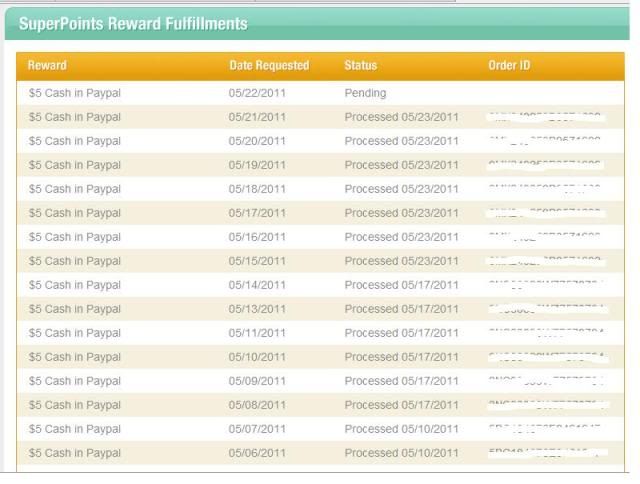The image size is (640, 484).
Task: Click the SuperPoints Reward Fulfillments title
Action: (133, 24)
